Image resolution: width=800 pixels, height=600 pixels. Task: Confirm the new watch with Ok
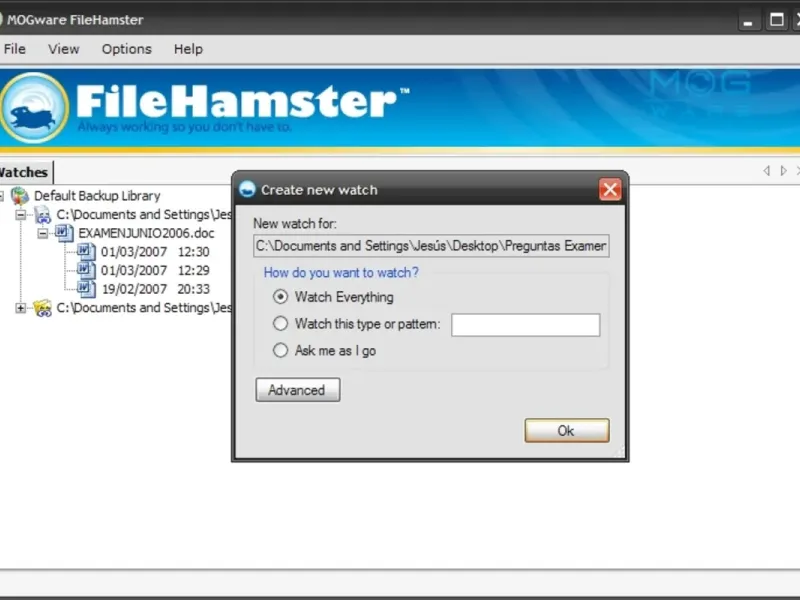[567, 431]
